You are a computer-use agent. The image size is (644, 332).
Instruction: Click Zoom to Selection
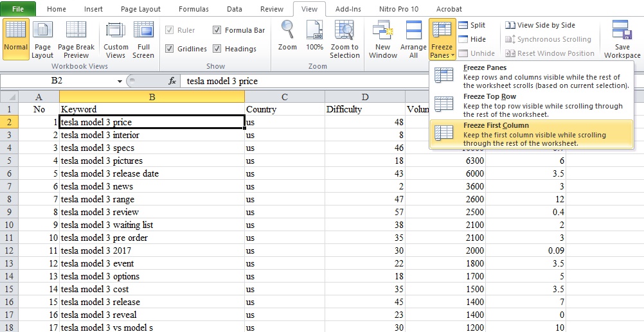344,40
